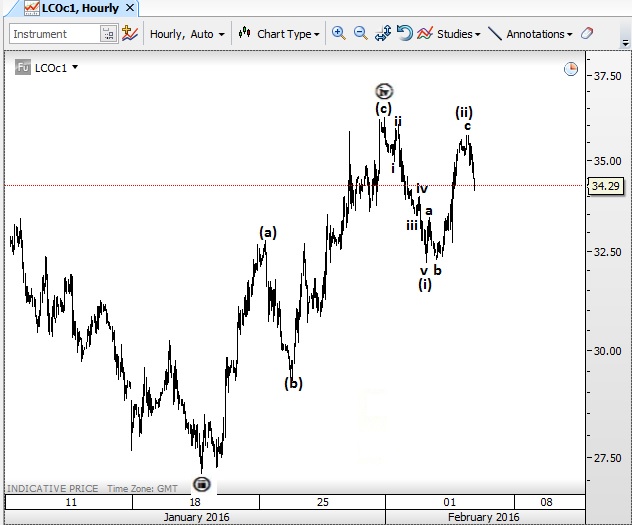Click the circled marker above wave (c)
This screenshot has width=632, height=525.
pos(383,90)
